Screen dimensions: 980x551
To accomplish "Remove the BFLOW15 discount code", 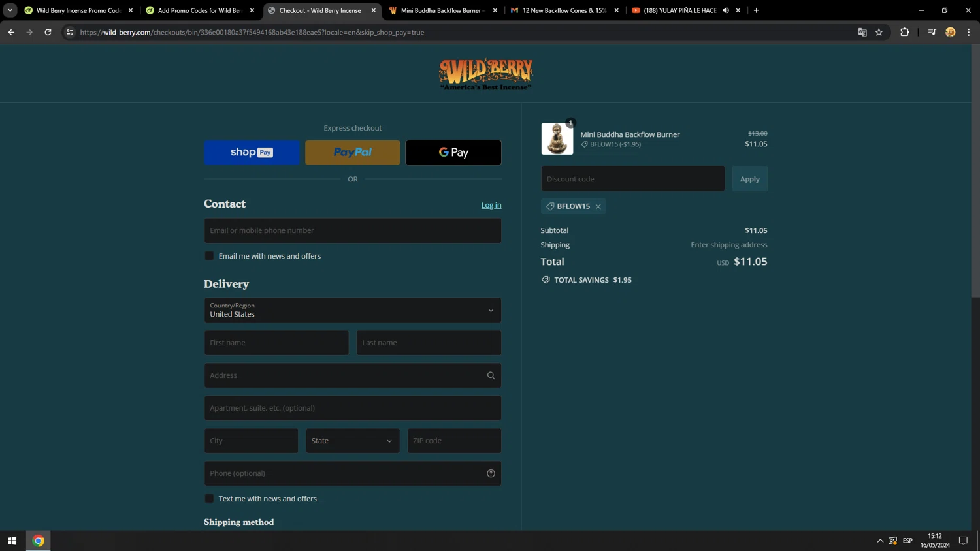I will (x=598, y=206).
